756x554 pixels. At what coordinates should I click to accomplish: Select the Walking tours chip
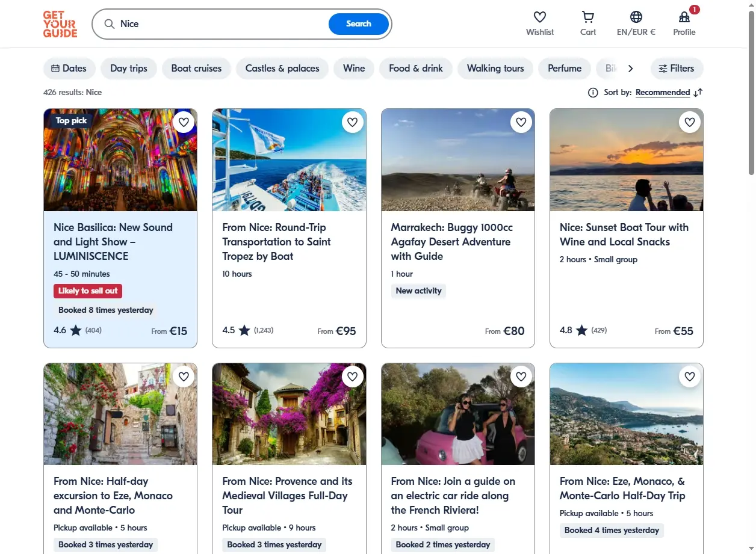click(495, 69)
